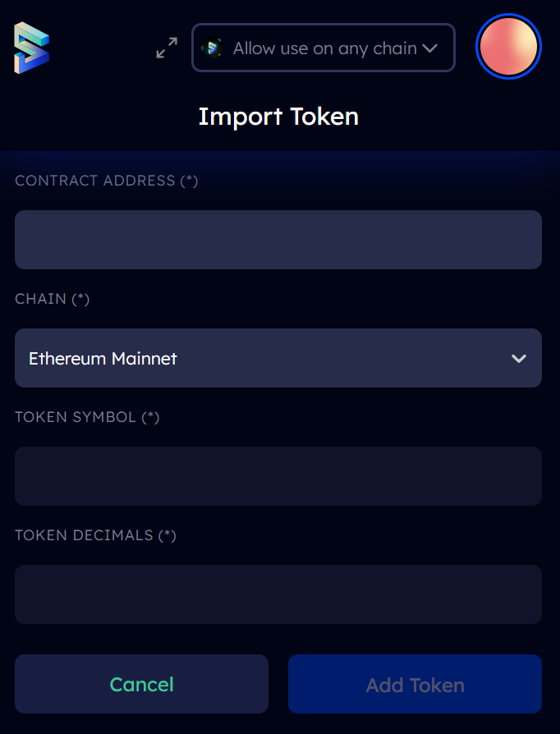
Task: Click the CHAIN (*) label
Action: [x=52, y=299]
